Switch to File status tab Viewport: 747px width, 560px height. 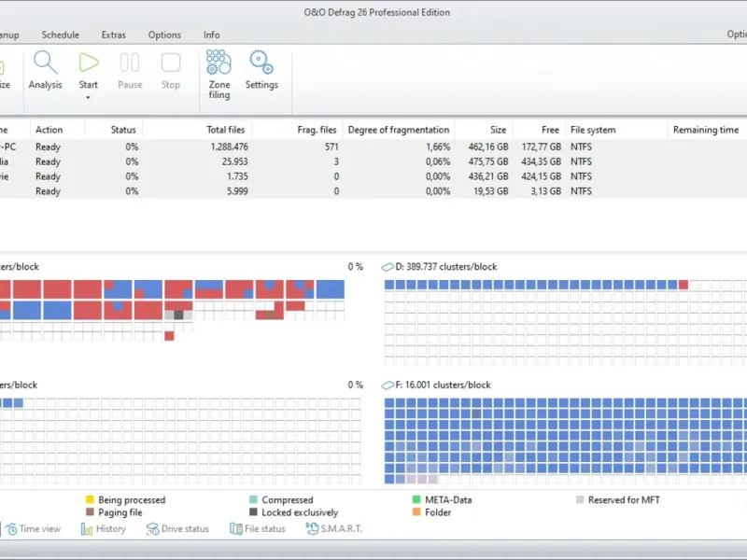pos(258,528)
